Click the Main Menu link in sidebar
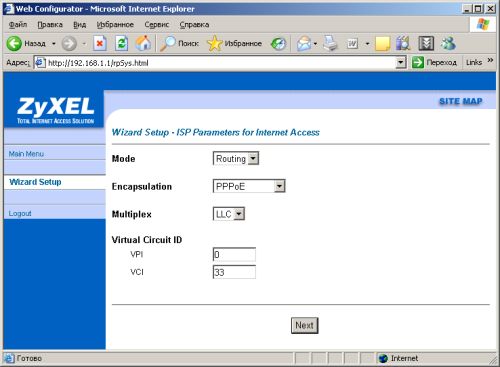The height and width of the screenshot is (367, 500). point(26,154)
